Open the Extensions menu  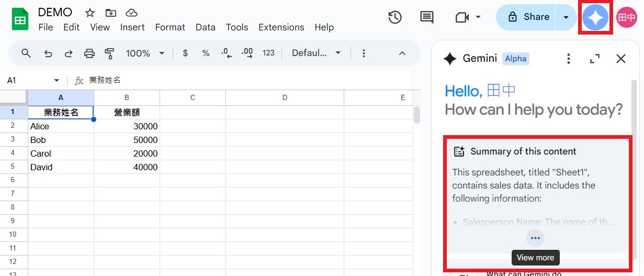281,27
